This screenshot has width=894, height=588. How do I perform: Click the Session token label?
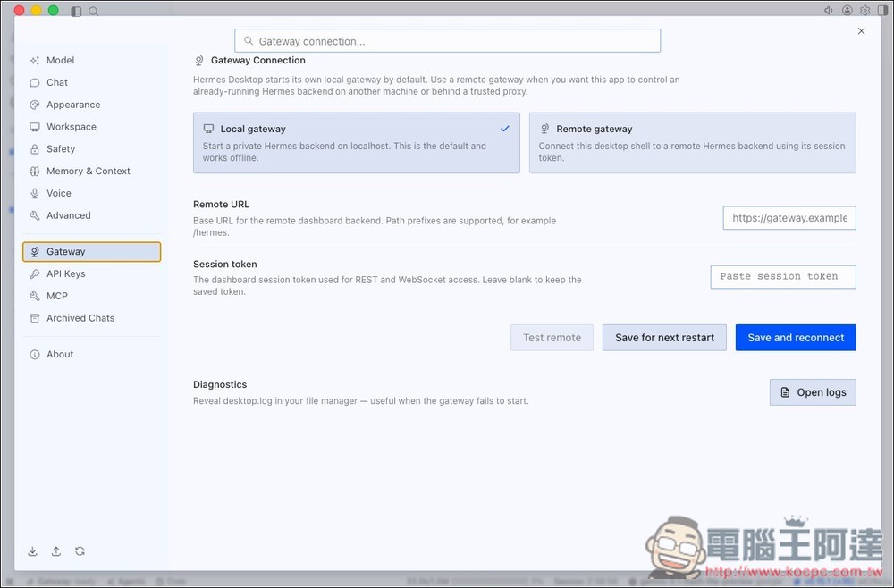pyautogui.click(x=225, y=265)
